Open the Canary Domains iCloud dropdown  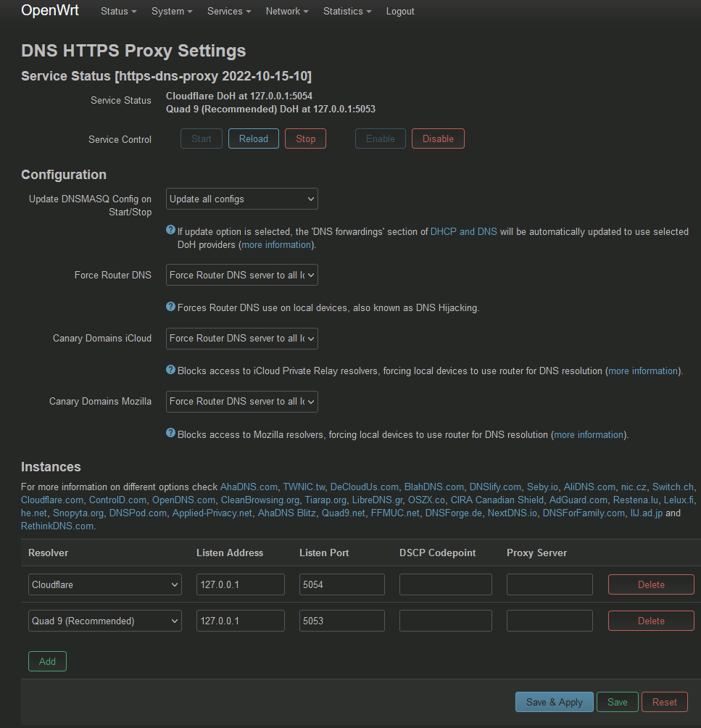(x=241, y=339)
